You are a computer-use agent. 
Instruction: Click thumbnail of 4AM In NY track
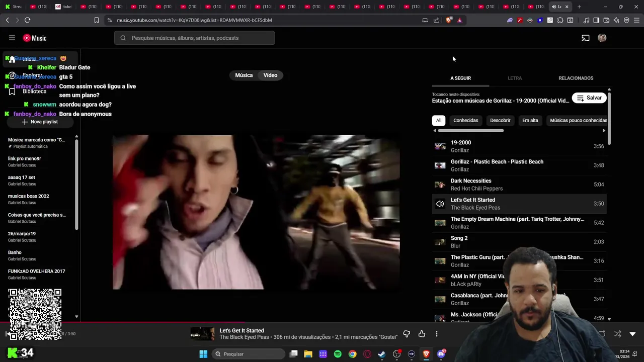(440, 280)
